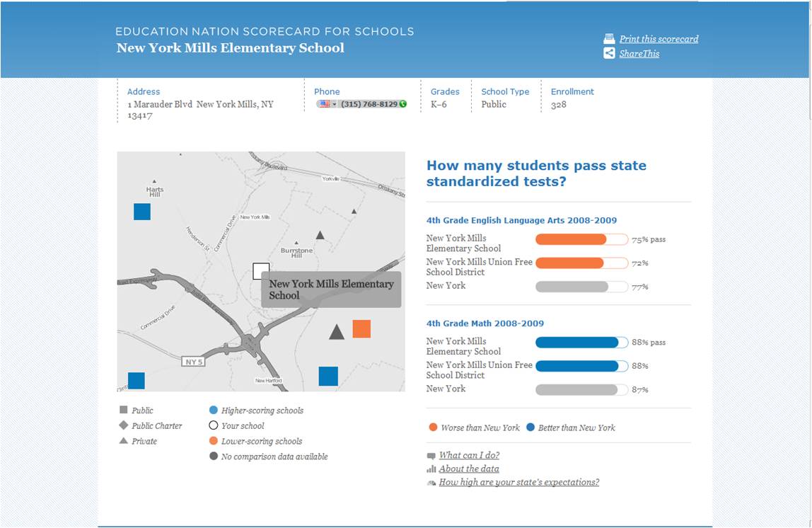Click the speech bubble icon beside What can I do
812x528 pixels.
click(x=431, y=456)
